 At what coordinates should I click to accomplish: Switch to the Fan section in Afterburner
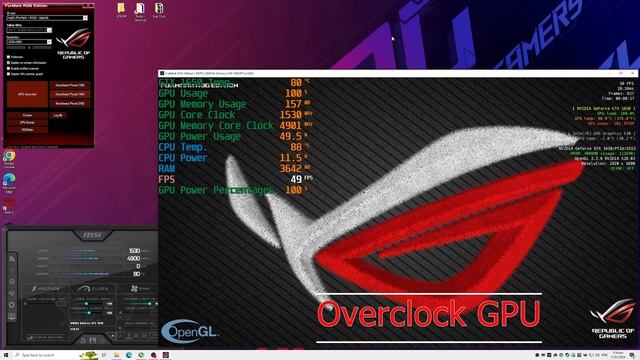point(140,289)
